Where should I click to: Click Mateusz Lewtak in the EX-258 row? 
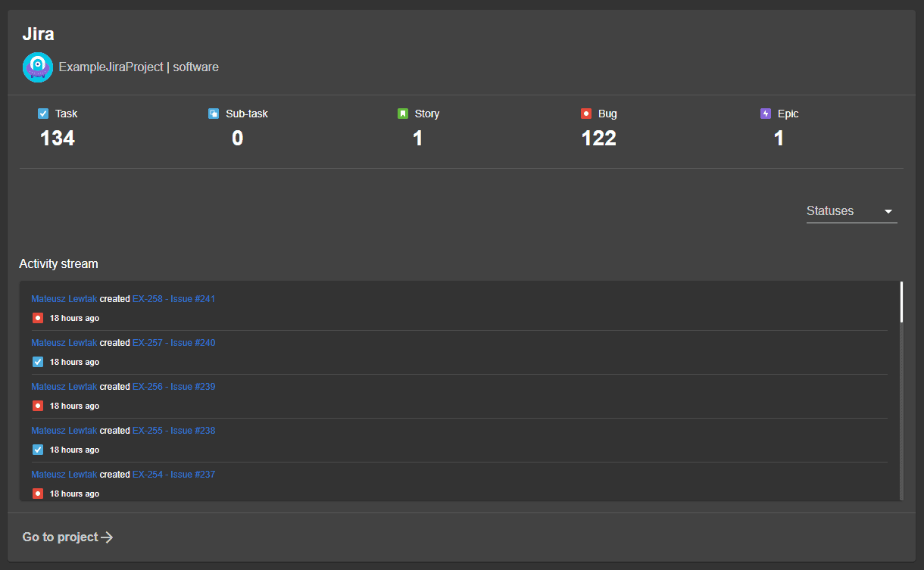(x=64, y=299)
